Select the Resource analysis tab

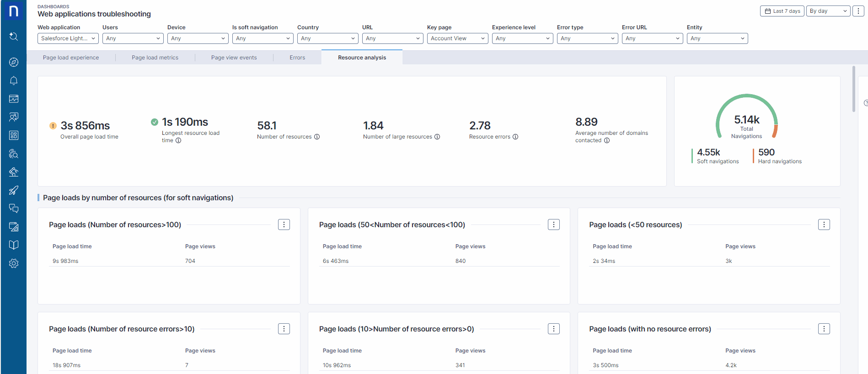click(362, 58)
